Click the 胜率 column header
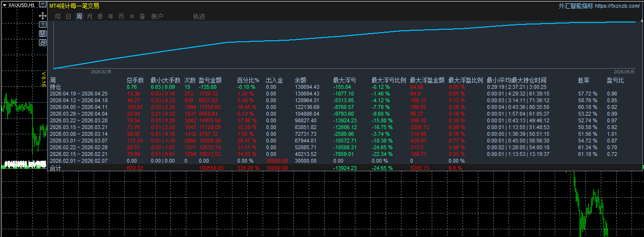Viewport: 644px width, 237px height. (x=584, y=80)
